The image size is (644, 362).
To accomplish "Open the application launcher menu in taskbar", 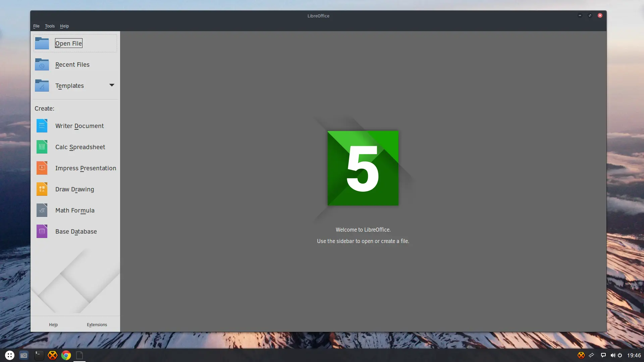I will coord(10,355).
